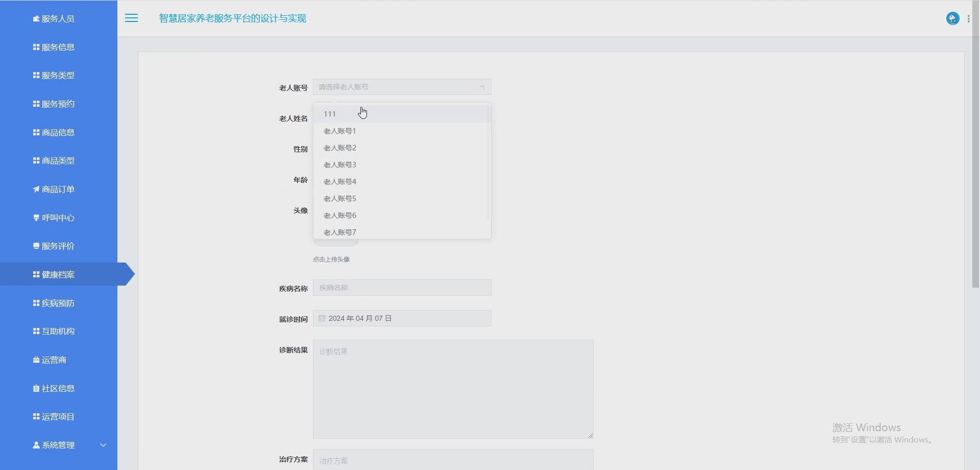Click the grid icon beside 健康档案
This screenshot has height=470, width=980.
click(36, 274)
